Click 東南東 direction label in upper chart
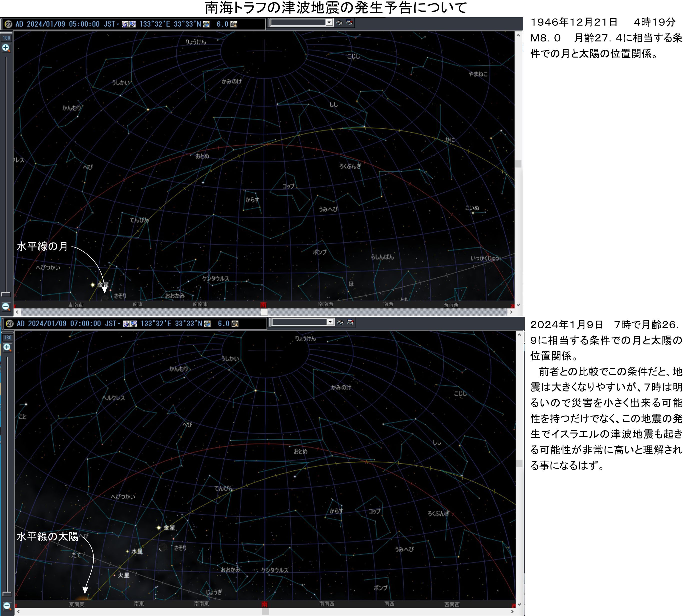Viewport: 685px width, 616px height. (x=76, y=305)
